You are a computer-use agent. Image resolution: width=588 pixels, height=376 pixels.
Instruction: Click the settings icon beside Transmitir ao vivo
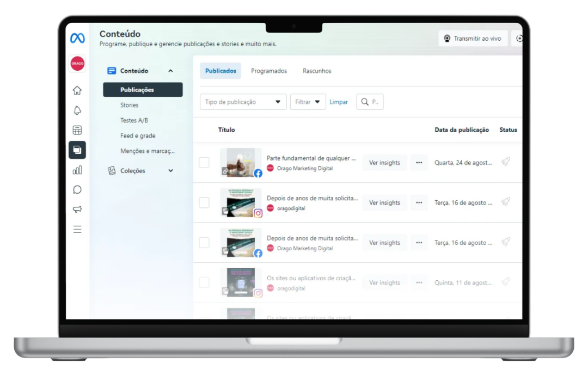point(519,39)
